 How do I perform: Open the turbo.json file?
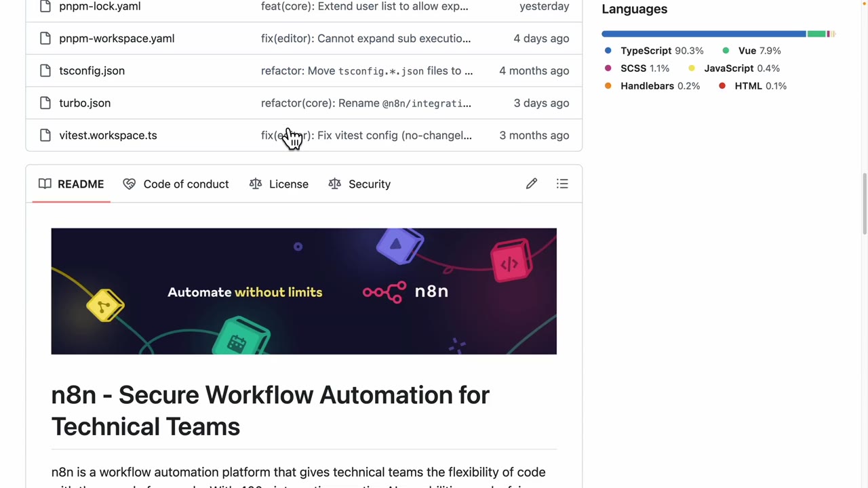point(85,103)
